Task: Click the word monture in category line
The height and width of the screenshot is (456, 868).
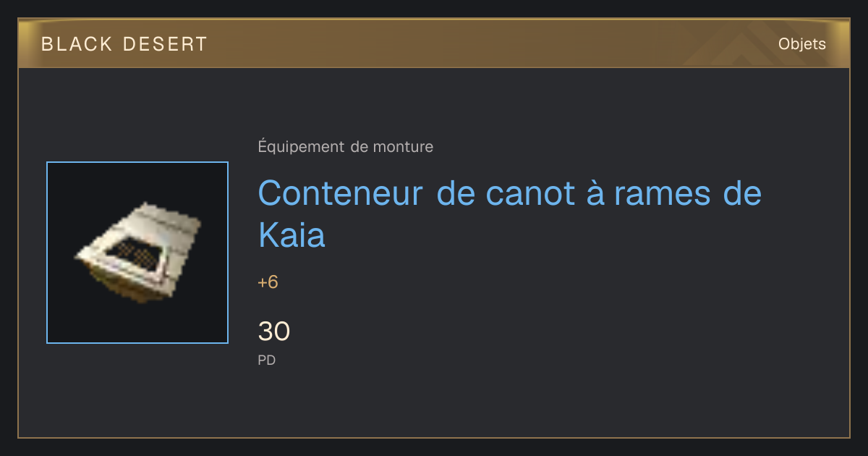Action: coord(403,147)
